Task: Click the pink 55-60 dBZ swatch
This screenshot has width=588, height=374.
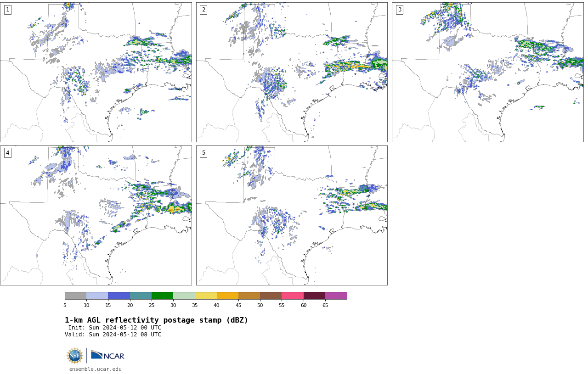Action: (293, 296)
